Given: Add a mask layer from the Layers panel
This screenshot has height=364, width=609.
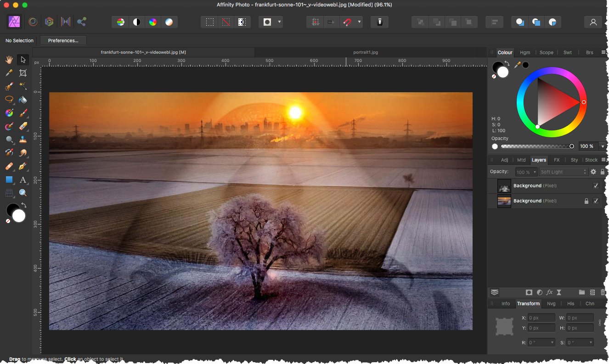Looking at the screenshot, I should [529, 292].
